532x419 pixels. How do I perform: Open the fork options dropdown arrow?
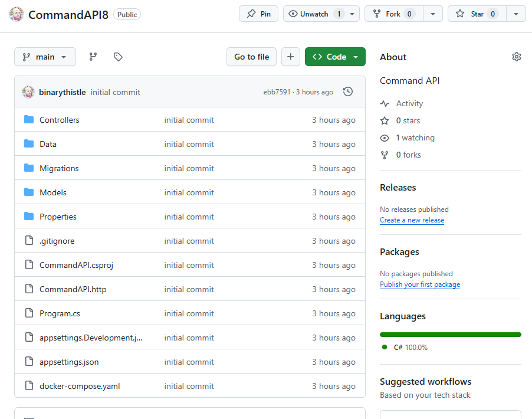click(x=433, y=14)
